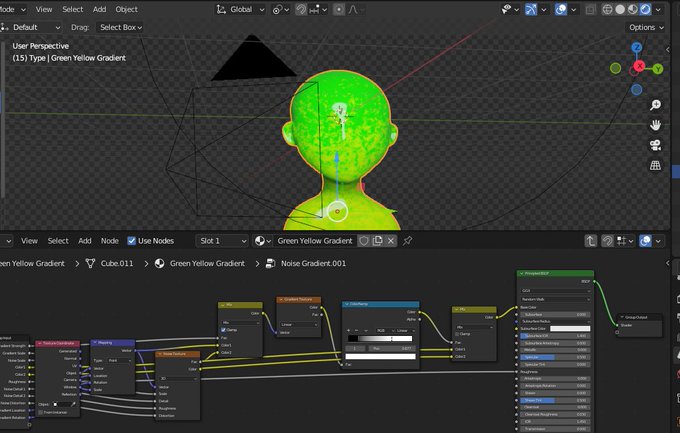Collapse the Principled BSDF node
This screenshot has height=433, width=680.
pos(522,273)
